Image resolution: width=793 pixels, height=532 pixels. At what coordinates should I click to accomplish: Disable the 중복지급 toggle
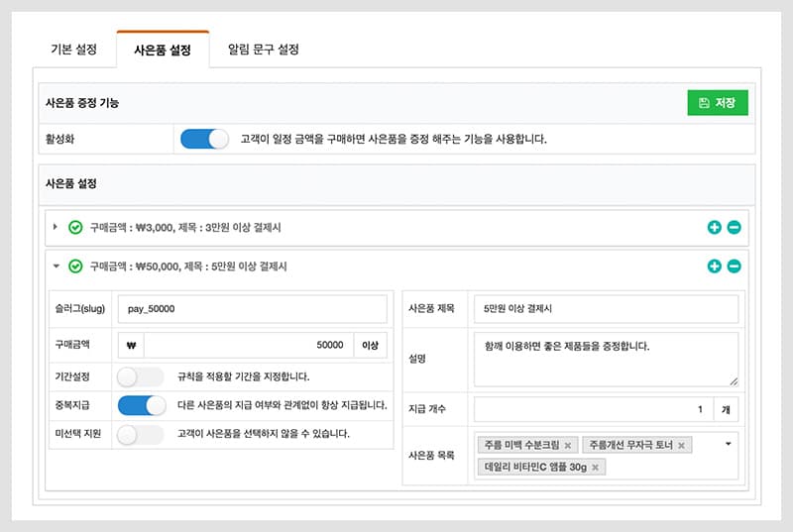[141, 405]
